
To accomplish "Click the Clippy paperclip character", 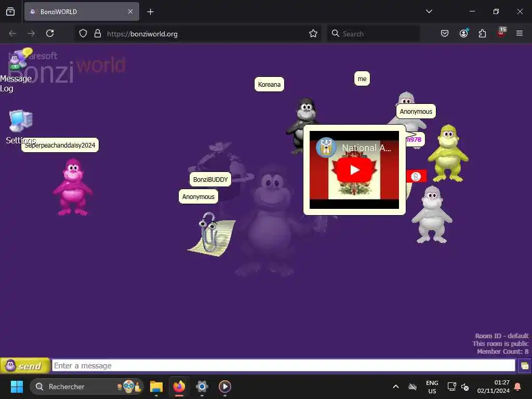I will click(x=211, y=234).
